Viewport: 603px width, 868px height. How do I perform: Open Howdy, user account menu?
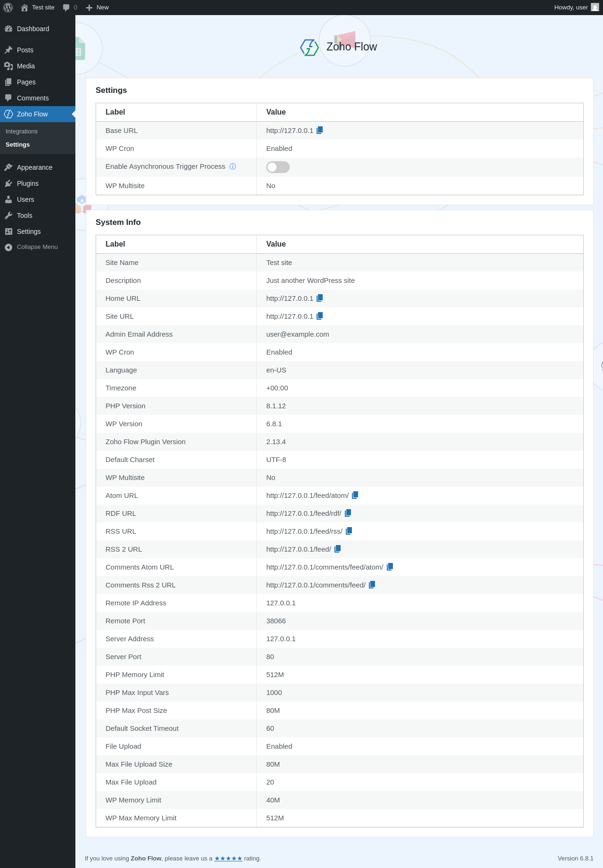576,8
